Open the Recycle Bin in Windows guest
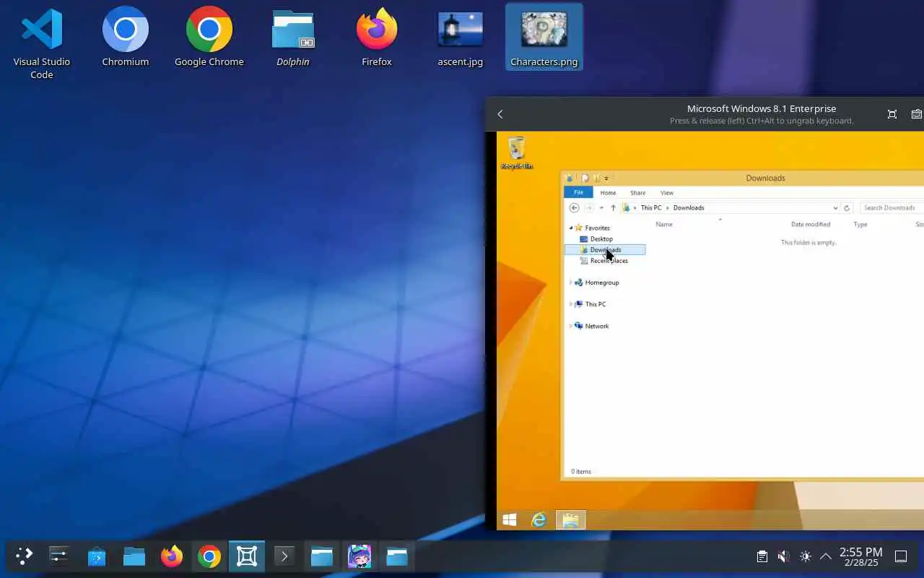Screen dimensions: 924x578 pyautogui.click(x=517, y=152)
